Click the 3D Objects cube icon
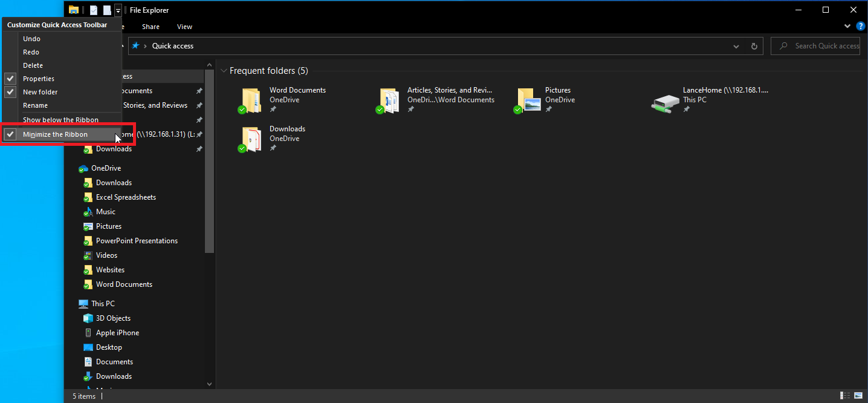This screenshot has width=868, height=403. pyautogui.click(x=88, y=318)
